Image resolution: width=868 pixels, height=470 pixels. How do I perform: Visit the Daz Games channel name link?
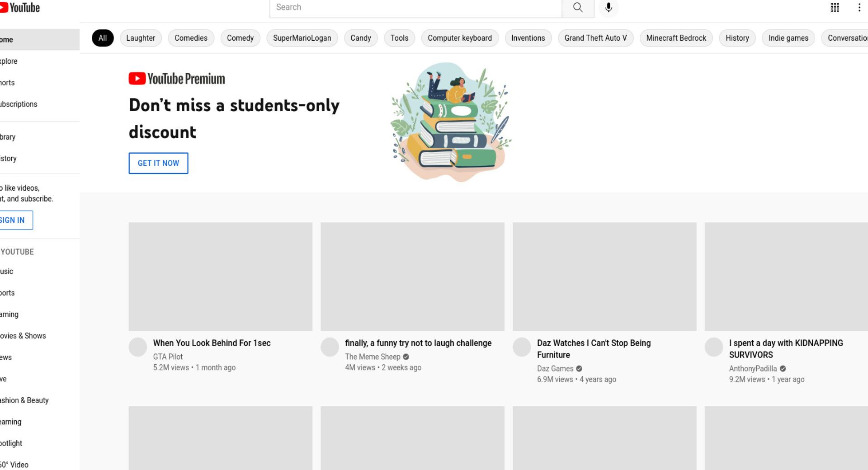click(555, 368)
